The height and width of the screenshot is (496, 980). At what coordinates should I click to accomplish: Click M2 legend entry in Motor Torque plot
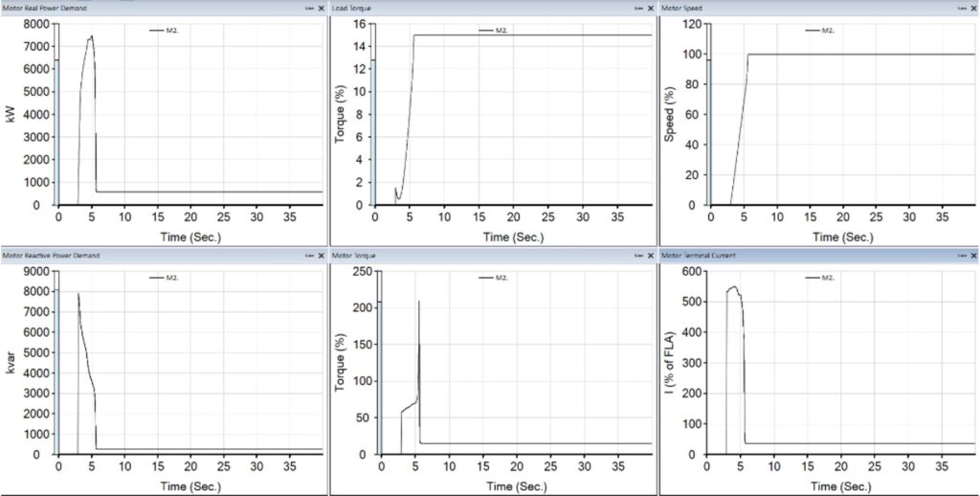tap(495, 278)
